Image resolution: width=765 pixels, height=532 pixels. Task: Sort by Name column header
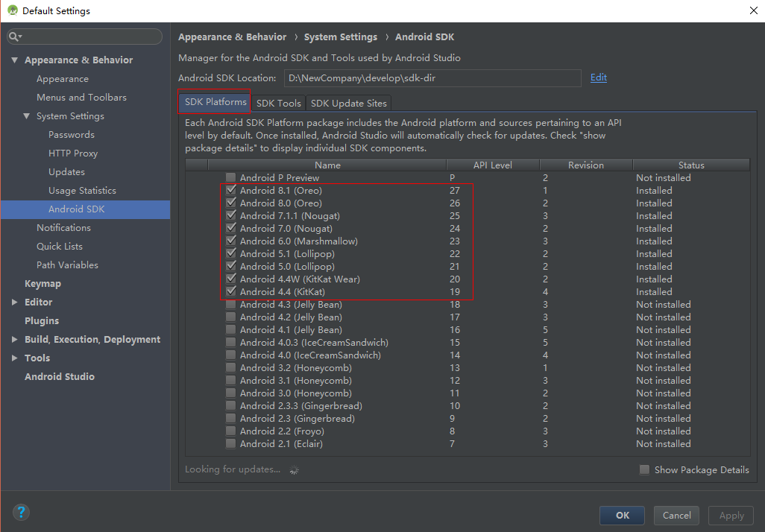pyautogui.click(x=327, y=165)
